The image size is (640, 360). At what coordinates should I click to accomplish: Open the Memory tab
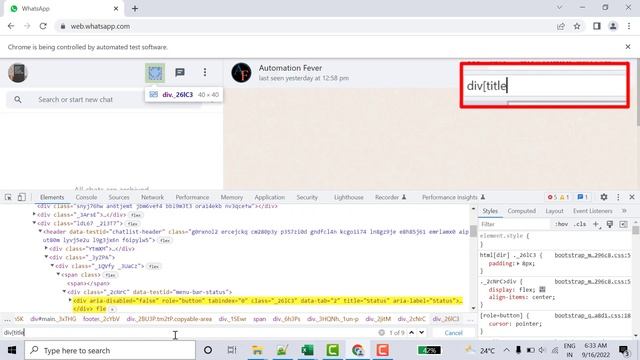[231, 197]
